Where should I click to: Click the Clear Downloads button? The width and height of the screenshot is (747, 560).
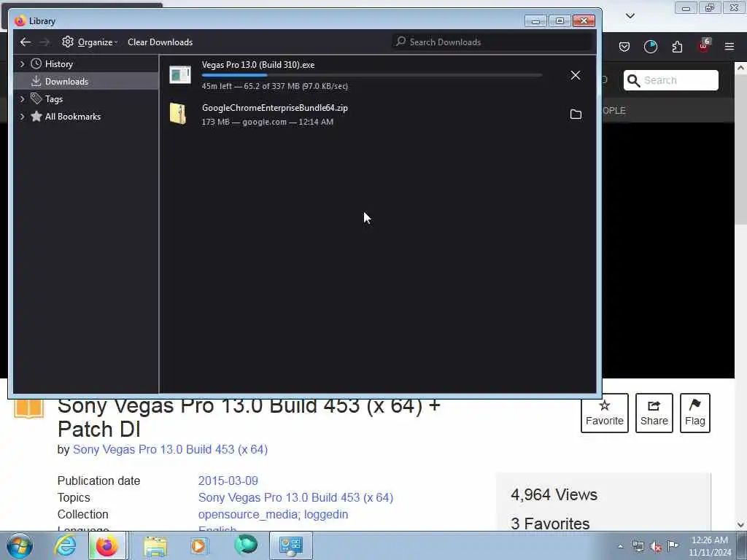coord(160,42)
